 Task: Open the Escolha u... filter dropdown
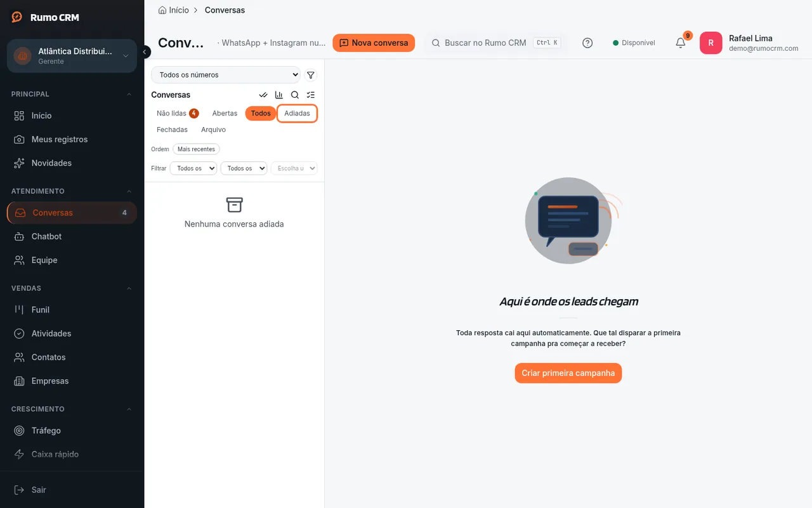294,168
